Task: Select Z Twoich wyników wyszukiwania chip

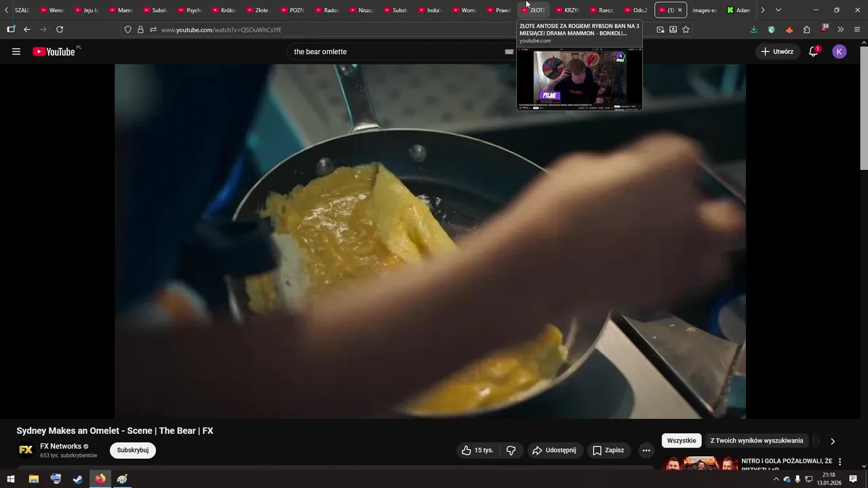Action: (x=757, y=441)
